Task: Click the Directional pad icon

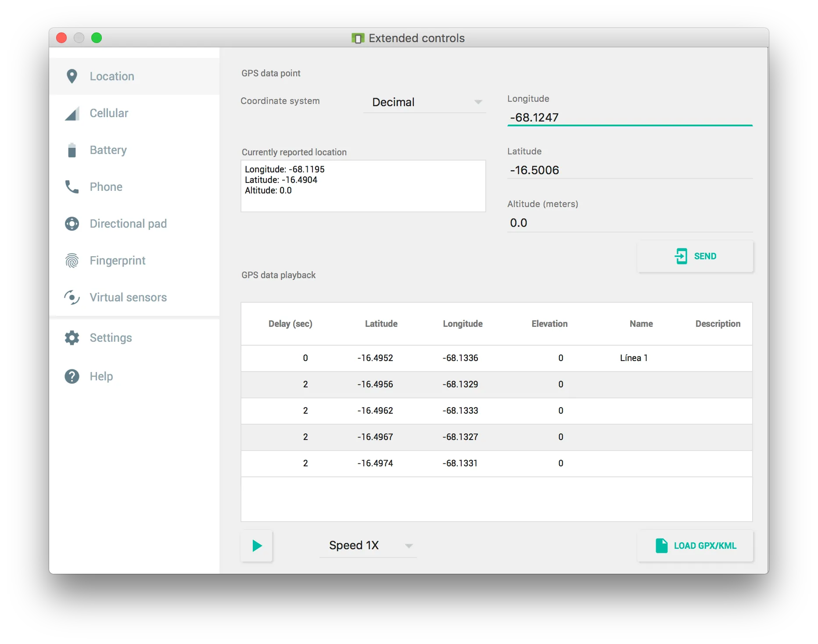Action: pos(72,224)
